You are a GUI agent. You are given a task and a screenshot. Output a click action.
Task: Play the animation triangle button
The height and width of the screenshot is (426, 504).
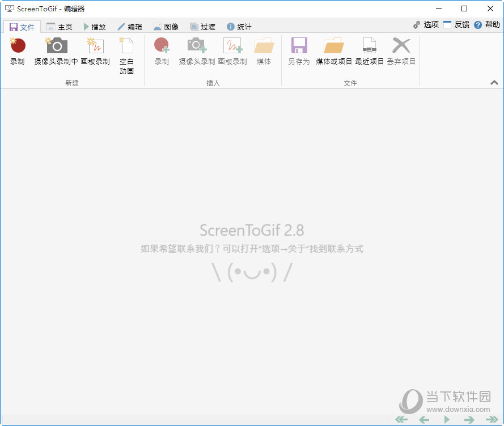point(447,420)
